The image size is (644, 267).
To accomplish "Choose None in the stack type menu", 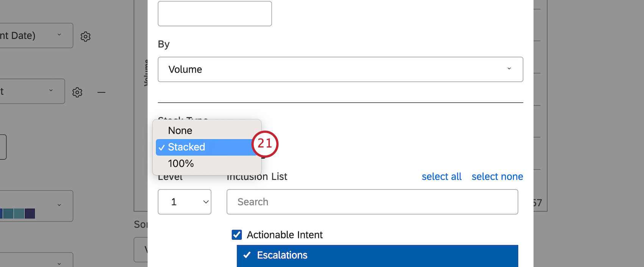I will (180, 130).
